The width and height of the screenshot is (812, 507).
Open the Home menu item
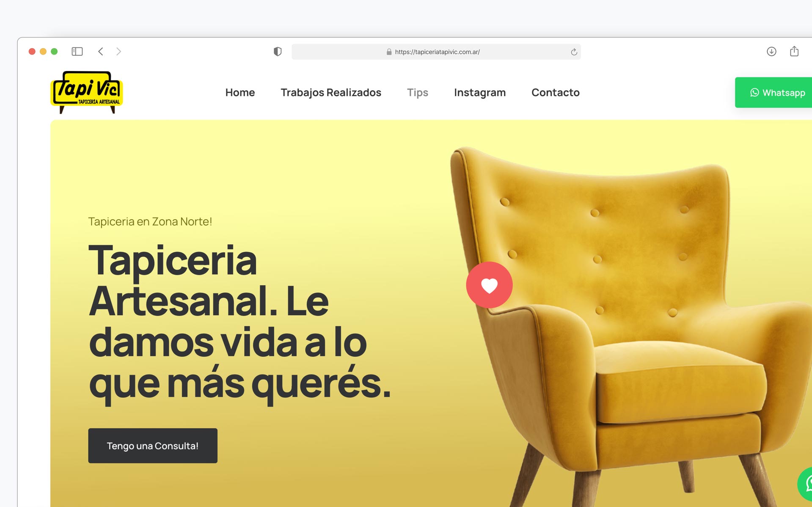240,92
